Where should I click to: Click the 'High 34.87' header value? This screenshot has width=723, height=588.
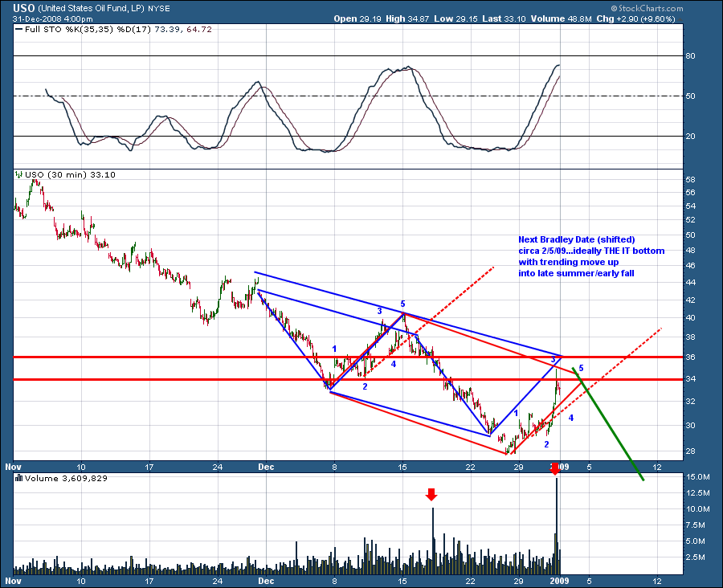[407, 19]
